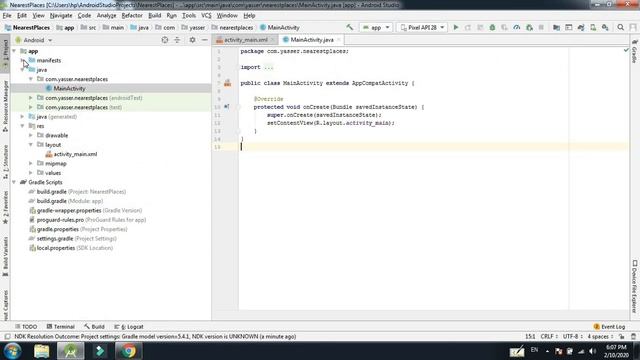Image resolution: width=640 pixels, height=360 pixels.
Task: Expand the values folder arrow
Action: (31, 173)
